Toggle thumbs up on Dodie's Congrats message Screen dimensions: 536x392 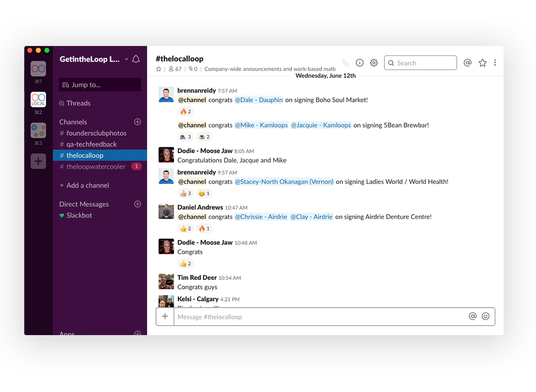tap(186, 264)
